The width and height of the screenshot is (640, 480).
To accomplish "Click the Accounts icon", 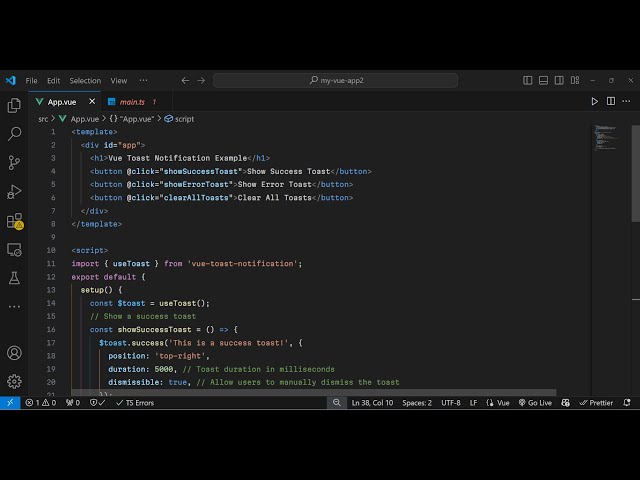I will pyautogui.click(x=14, y=353).
